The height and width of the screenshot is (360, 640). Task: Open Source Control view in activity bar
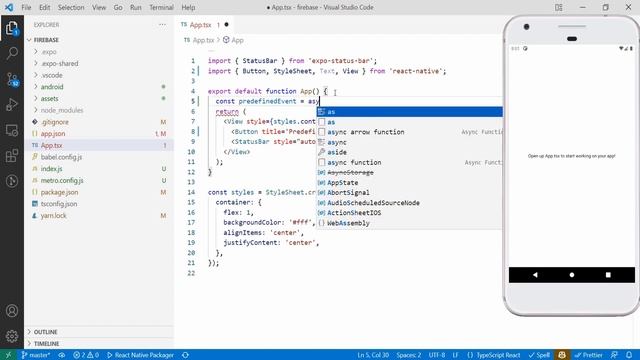click(x=12, y=79)
